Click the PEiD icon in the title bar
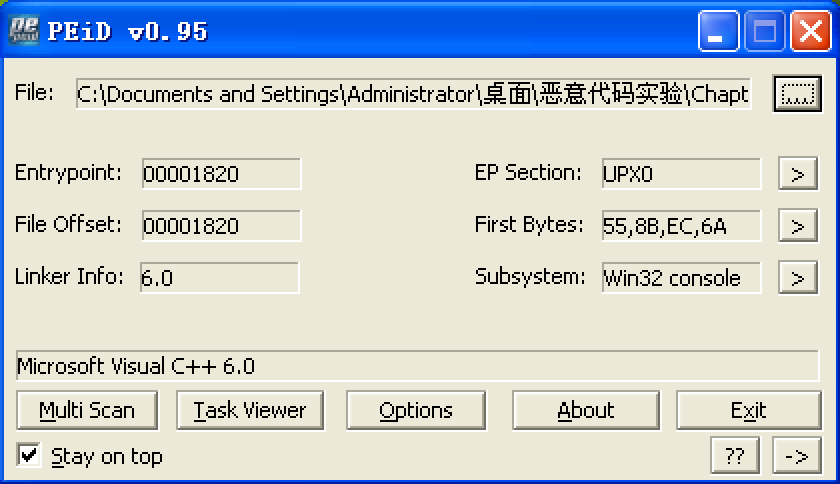The height and width of the screenshot is (484, 840). 25,31
